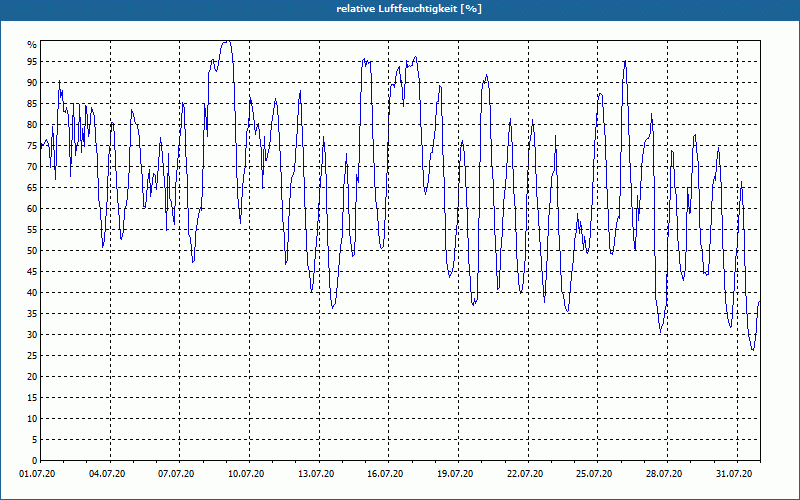Screen dimensions: 800x500
Task: Select the x-axis date label 13.07.20
Action: pos(316,474)
